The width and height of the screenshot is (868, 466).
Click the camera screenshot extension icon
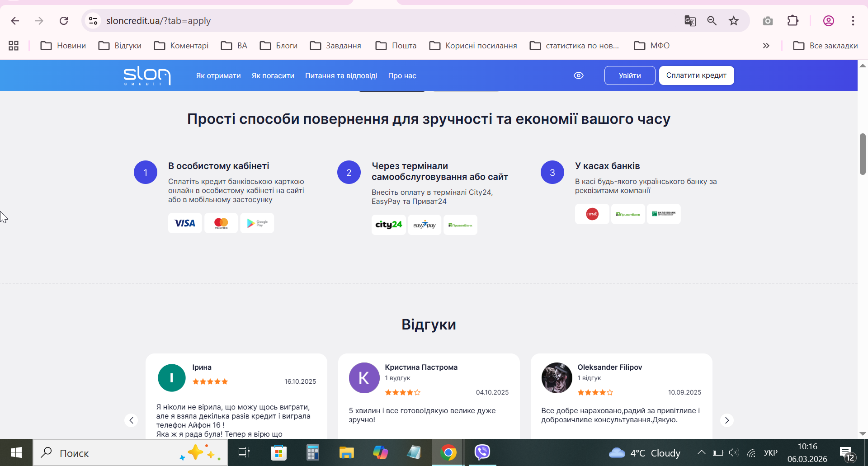pos(768,21)
